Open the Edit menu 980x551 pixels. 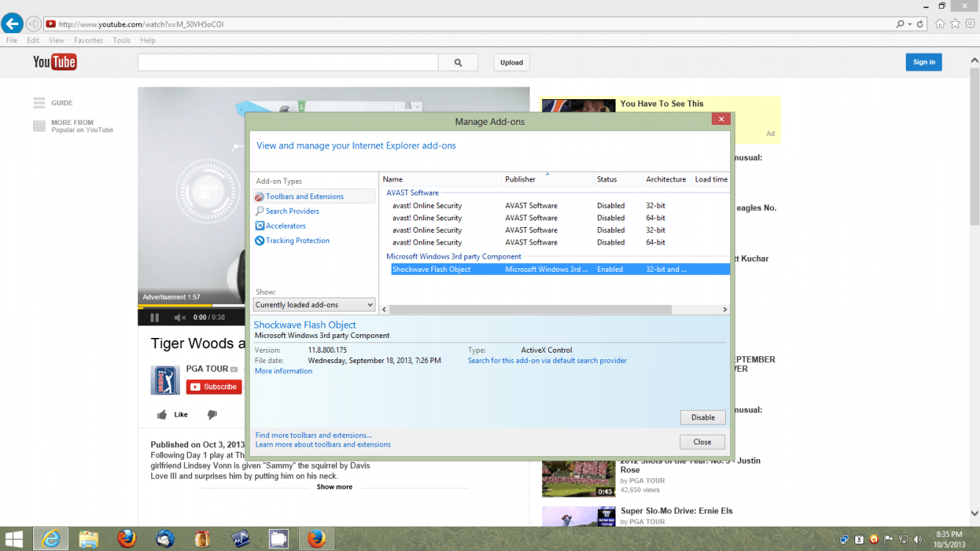33,40
